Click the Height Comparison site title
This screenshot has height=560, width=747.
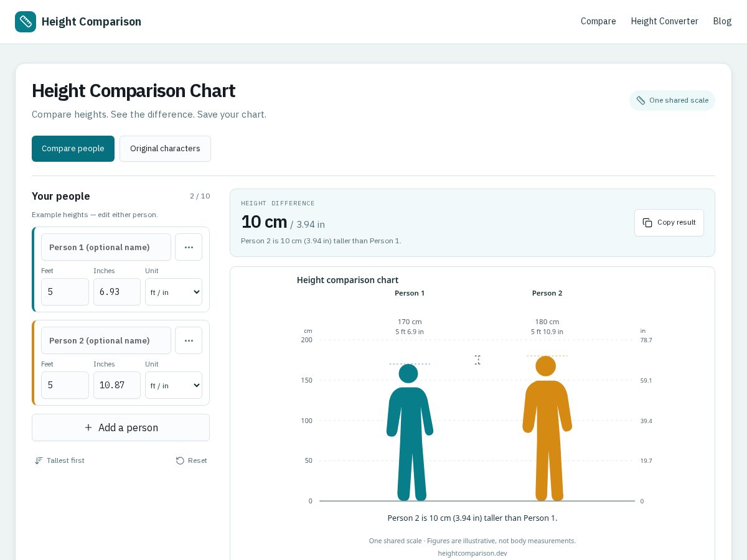pyautogui.click(x=92, y=22)
